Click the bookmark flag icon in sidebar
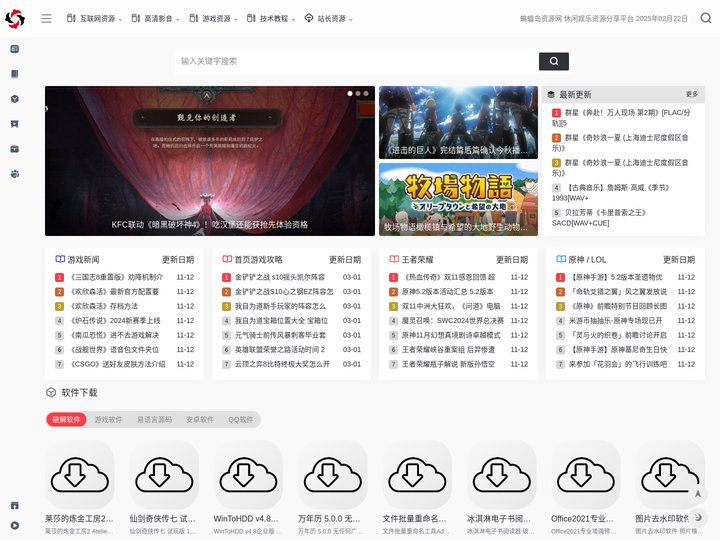 15,124
